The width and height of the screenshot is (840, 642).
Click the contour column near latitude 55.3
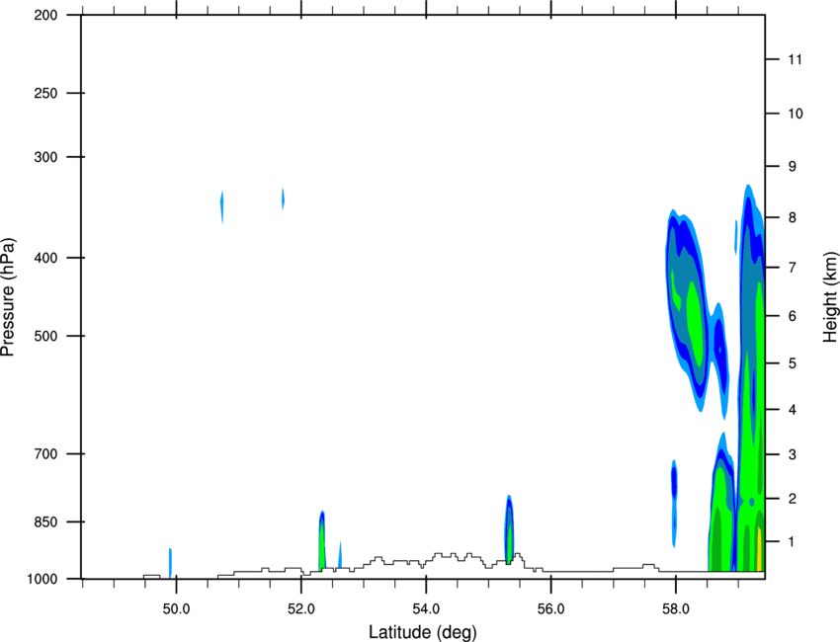tap(509, 529)
